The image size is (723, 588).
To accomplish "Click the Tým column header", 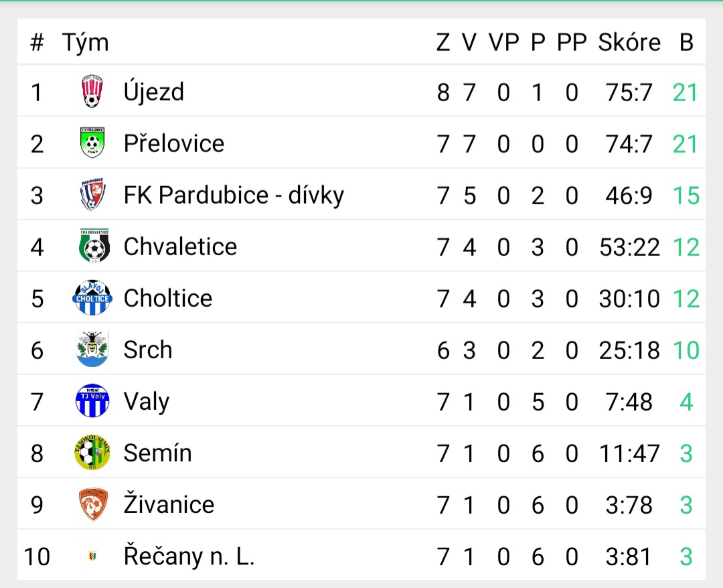I will pyautogui.click(x=86, y=42).
